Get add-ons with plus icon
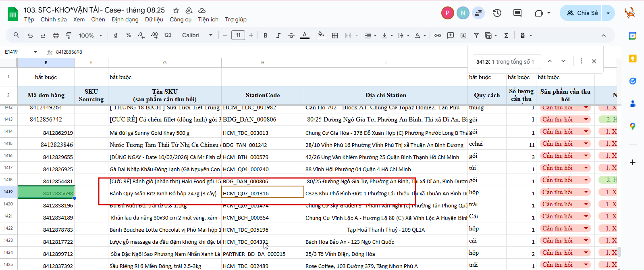The height and width of the screenshot is (270, 644). point(633,162)
